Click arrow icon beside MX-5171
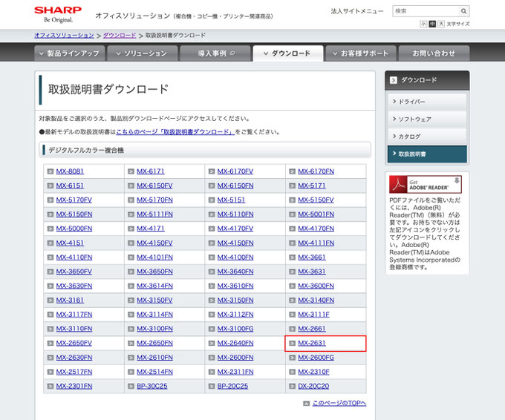 point(292,186)
